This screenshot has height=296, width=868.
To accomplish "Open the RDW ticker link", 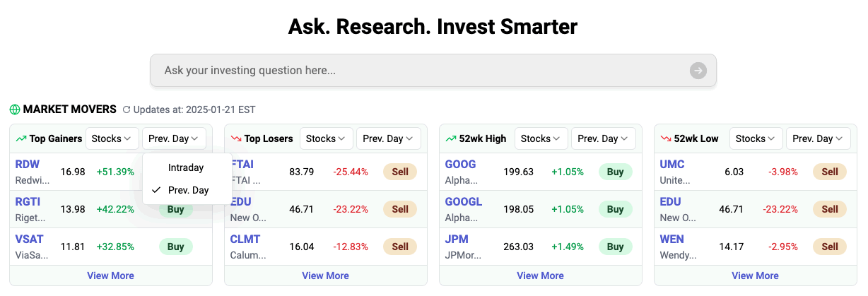I will click(x=28, y=164).
